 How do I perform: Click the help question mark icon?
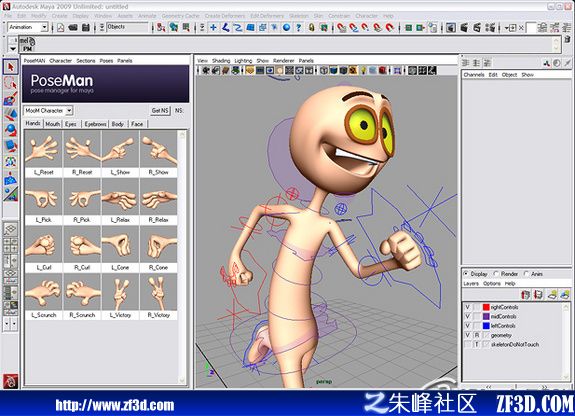coord(299,27)
